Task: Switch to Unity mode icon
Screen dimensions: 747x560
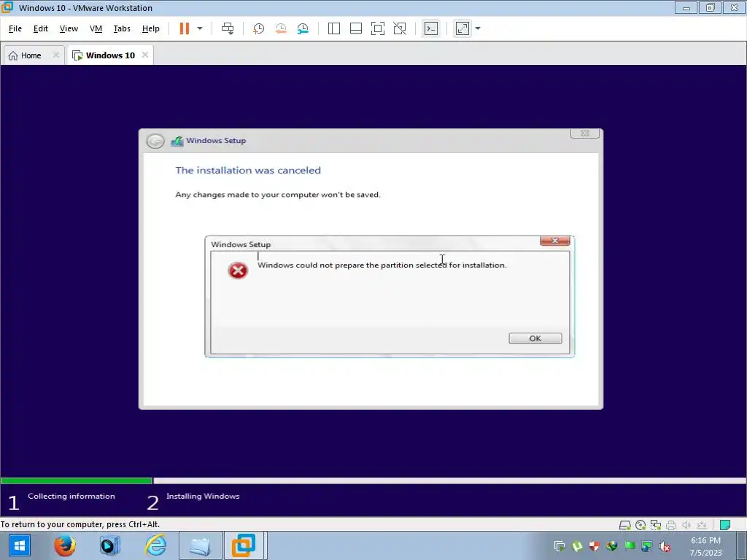Action: (400, 28)
